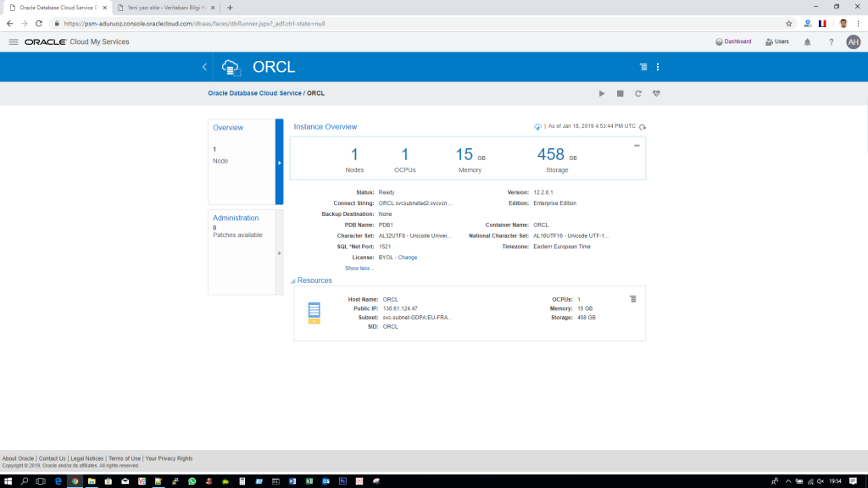The width and height of the screenshot is (868, 488).
Task: Open Windows taskbar search
Action: (x=25, y=481)
